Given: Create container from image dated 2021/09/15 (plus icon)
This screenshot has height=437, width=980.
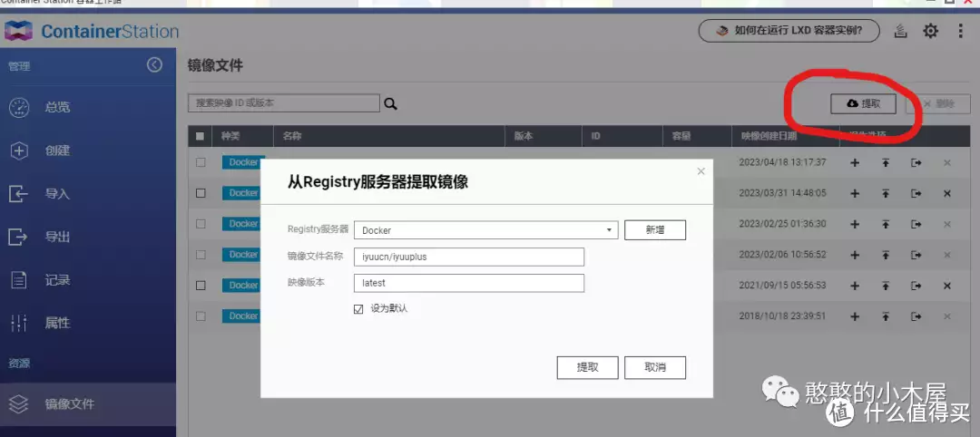Looking at the screenshot, I should pyautogui.click(x=855, y=286).
